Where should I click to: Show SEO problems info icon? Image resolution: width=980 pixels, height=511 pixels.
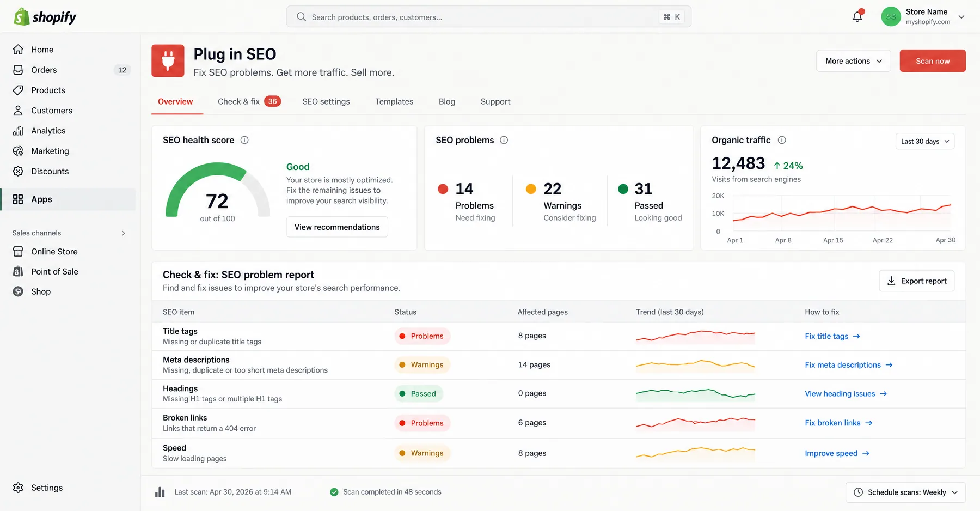(x=504, y=140)
